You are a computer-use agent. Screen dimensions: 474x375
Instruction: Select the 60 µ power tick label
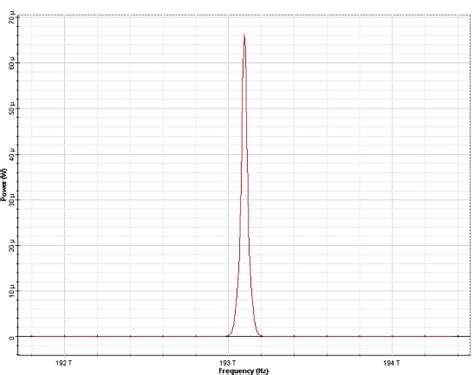(x=12, y=63)
